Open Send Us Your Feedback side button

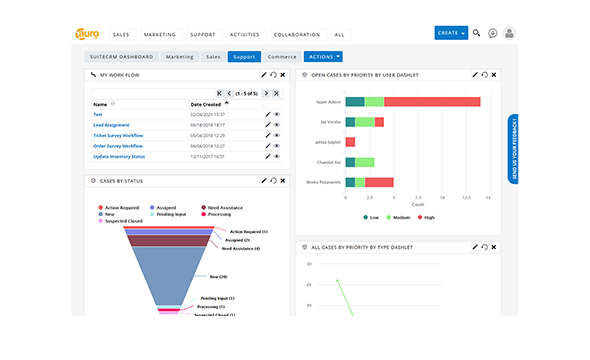coord(513,149)
